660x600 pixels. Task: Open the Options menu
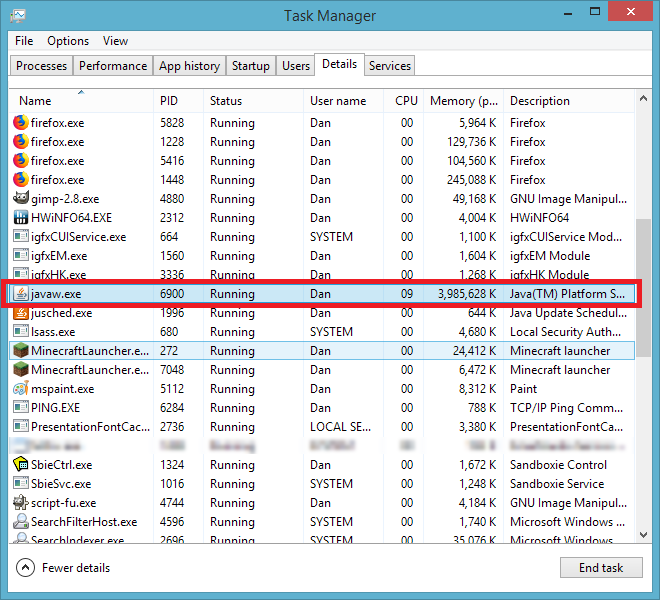click(x=68, y=41)
